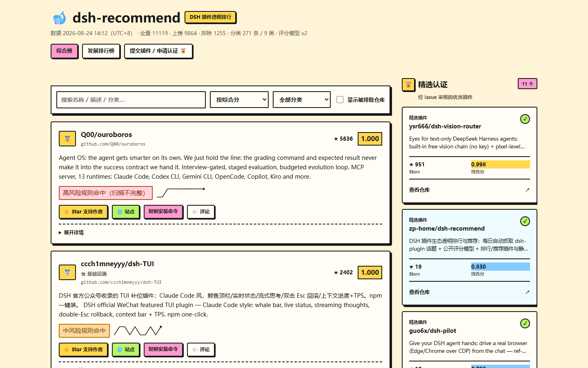
Task: Click the 1.000 score on ccch1mneyyy/dsh-TUI
Action: [x=370, y=272]
